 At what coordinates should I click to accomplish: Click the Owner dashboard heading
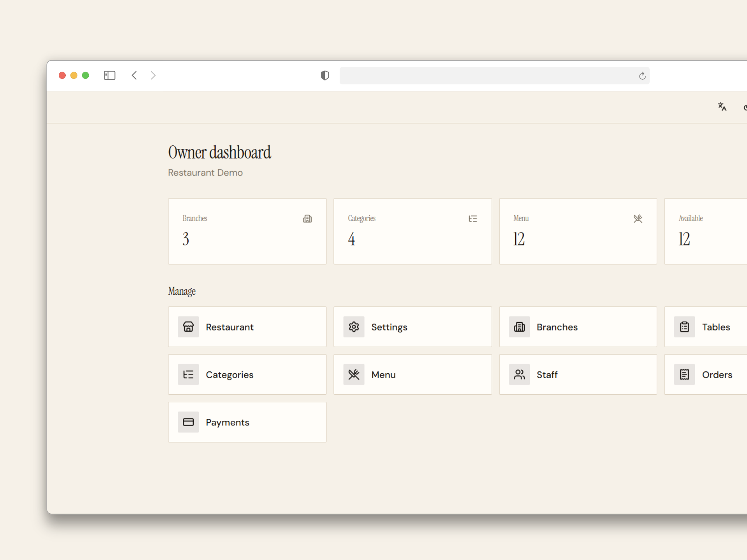click(219, 152)
